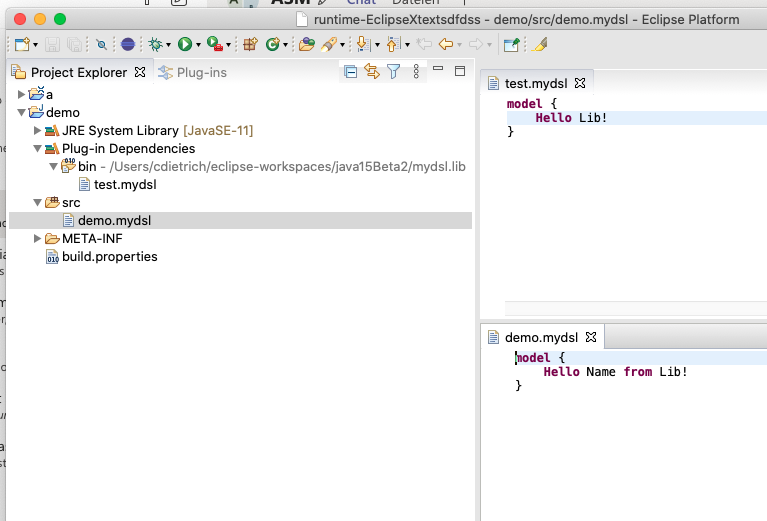Close the demo.mydsl editor tab
The width and height of the screenshot is (767, 521).
click(591, 337)
